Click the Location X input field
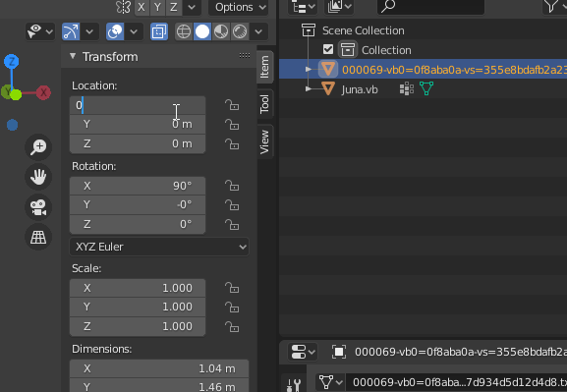This screenshot has height=392, width=567. 138,105
